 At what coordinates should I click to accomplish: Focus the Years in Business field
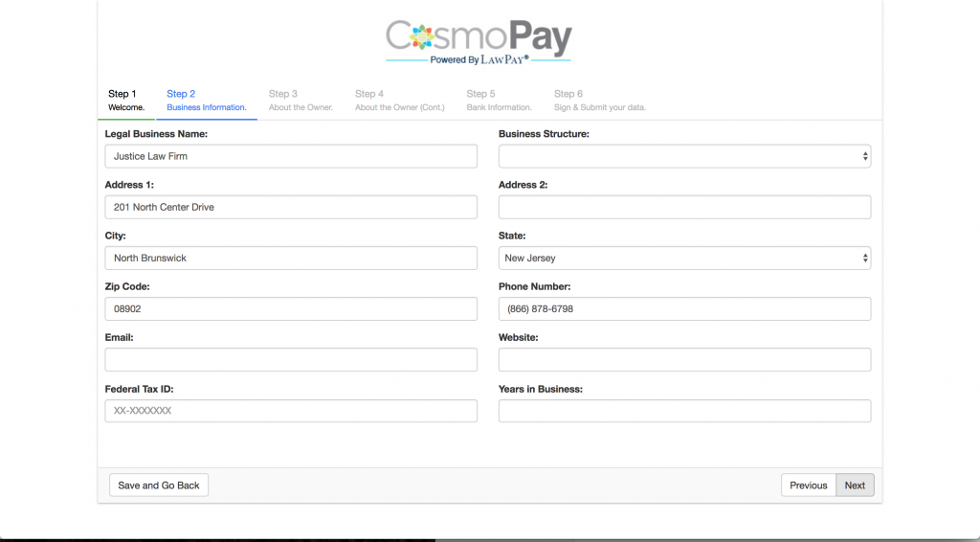[x=684, y=411]
